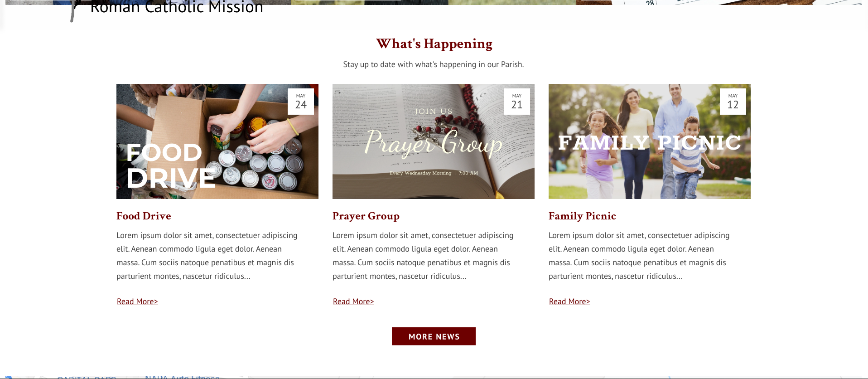Viewport: 868px width, 379px height.
Task: Open the Food Drive article title
Action: pyautogui.click(x=144, y=216)
